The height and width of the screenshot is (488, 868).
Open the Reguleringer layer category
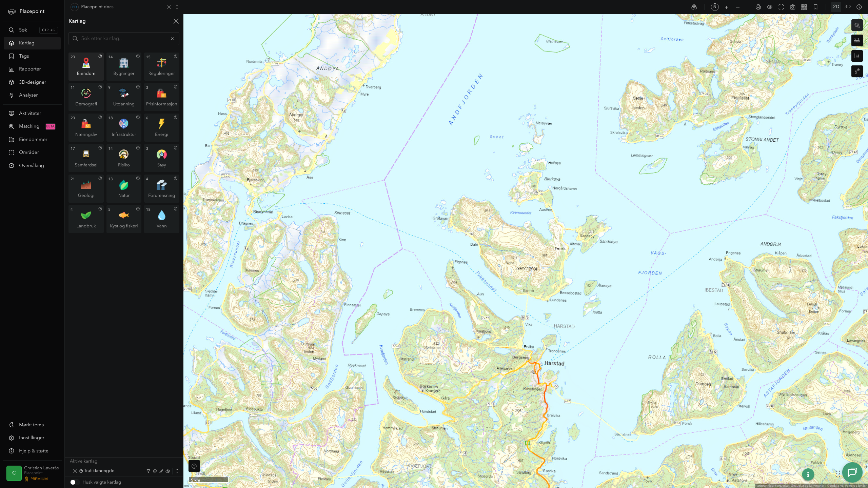click(162, 66)
